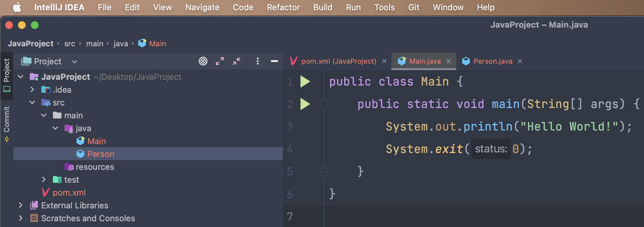The height and width of the screenshot is (227, 644).
Task: Click the fold end marker on line 5
Action: [x=324, y=171]
